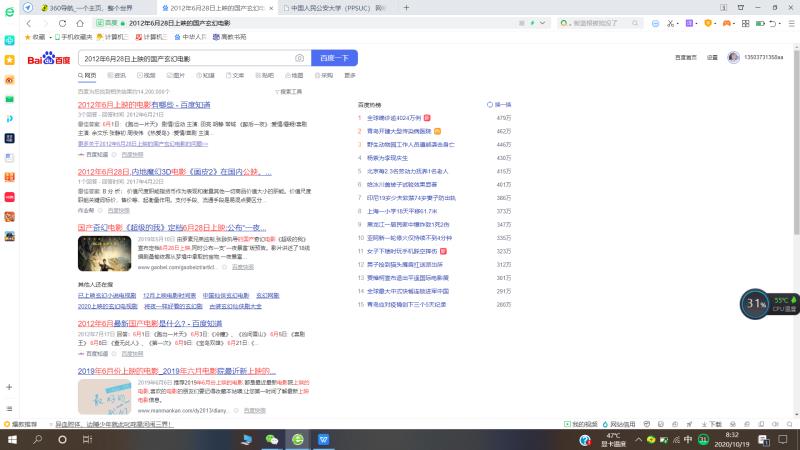This screenshot has height=450, width=800.
Task: Open 设置 link at top right
Action: click(712, 58)
